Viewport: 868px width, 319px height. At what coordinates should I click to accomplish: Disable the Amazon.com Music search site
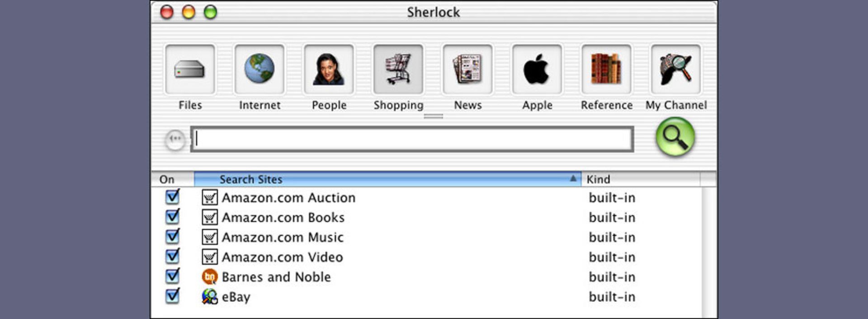[172, 236]
